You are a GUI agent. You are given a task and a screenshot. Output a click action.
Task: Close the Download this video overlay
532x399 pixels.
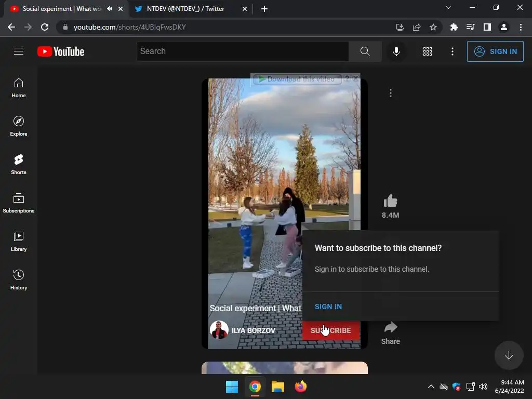tap(355, 78)
